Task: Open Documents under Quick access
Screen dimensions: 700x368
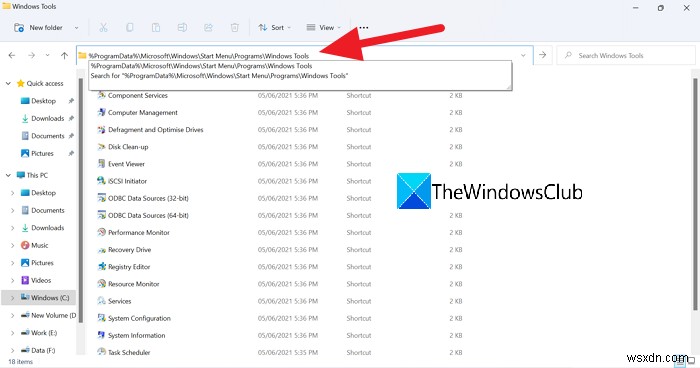Action: pyautogui.click(x=43, y=136)
